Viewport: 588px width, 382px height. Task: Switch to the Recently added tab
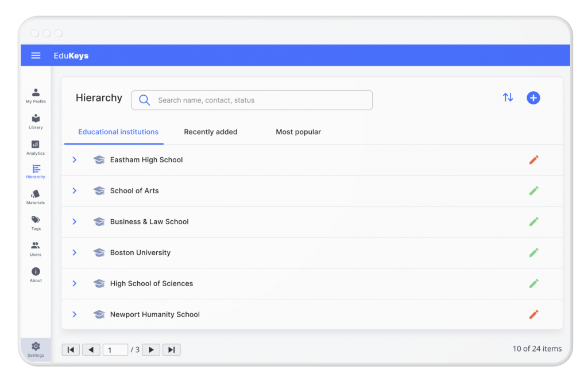(210, 132)
